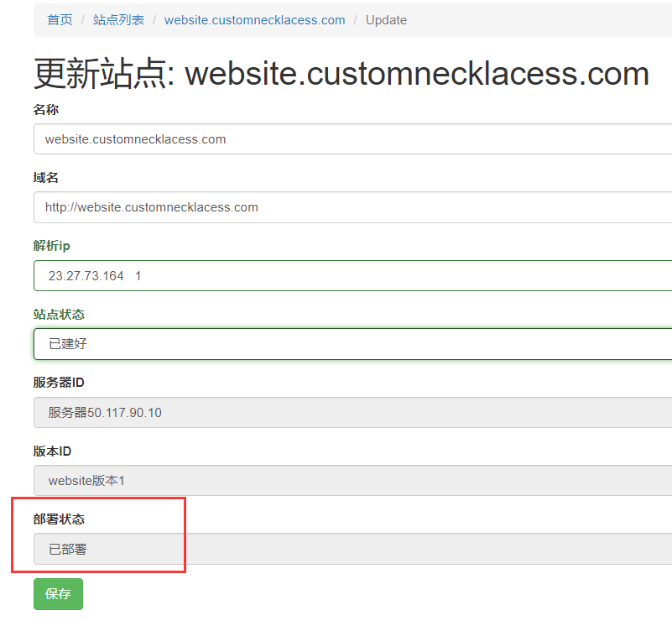Click the 版本ID field label
This screenshot has height=626, width=672.
(x=52, y=451)
